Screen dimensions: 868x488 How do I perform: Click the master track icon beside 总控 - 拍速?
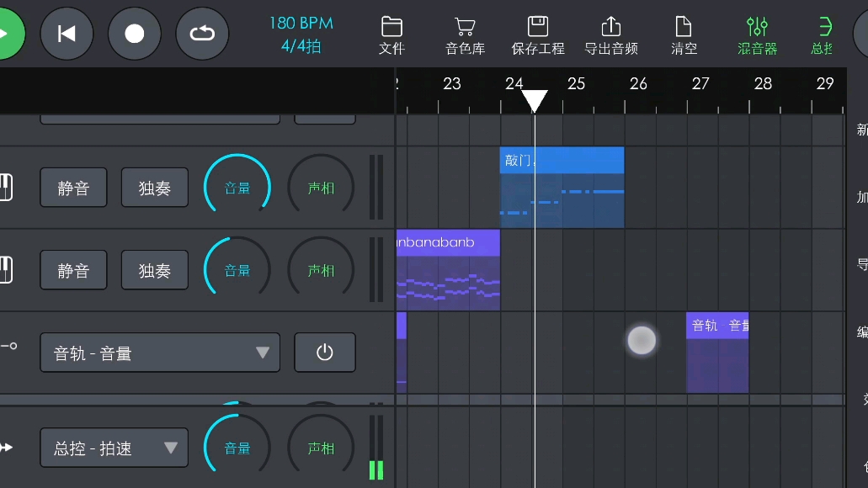pyautogui.click(x=7, y=447)
